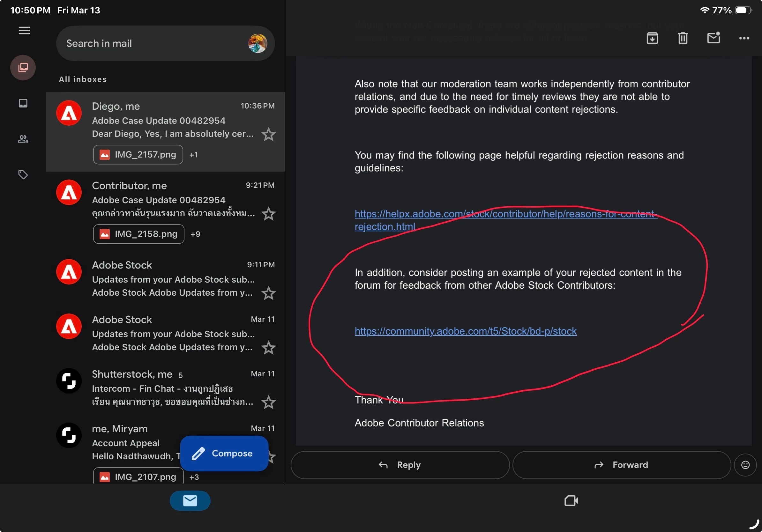762x532 pixels.
Task: Archive this email conversation
Action: [652, 38]
